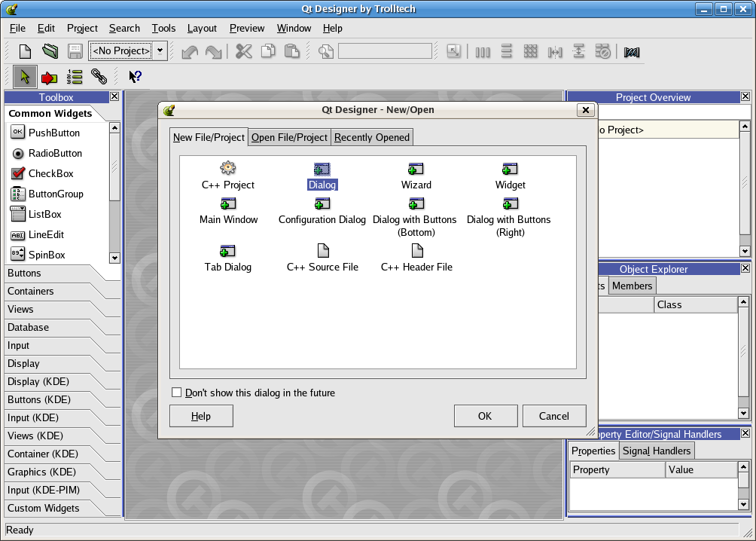Select the Tab Dialog template icon
This screenshot has width=756, height=541.
(x=228, y=251)
